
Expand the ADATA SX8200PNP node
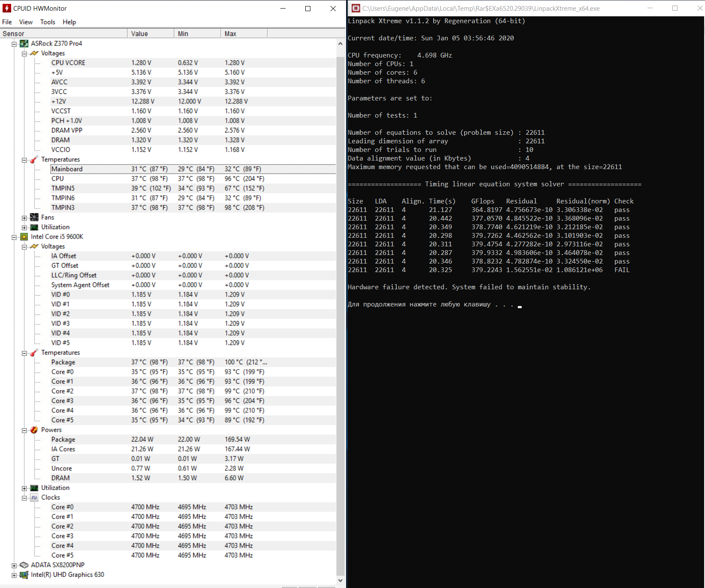(14, 566)
